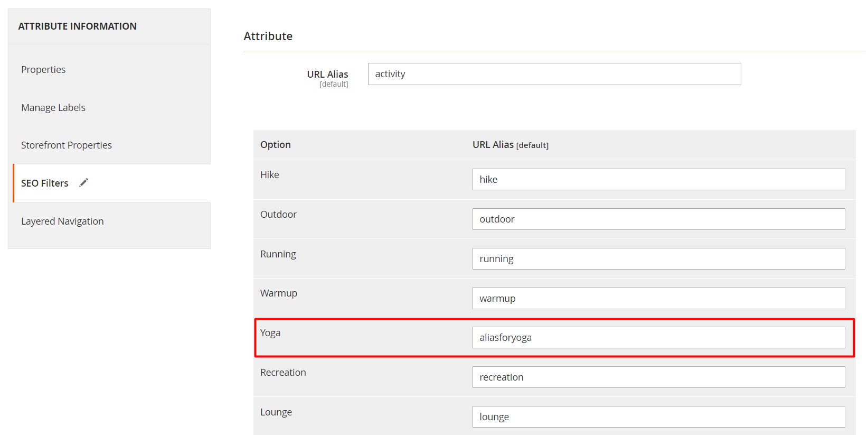Click the URL Alias [default] column header
The width and height of the screenshot is (868, 435).
pos(510,145)
